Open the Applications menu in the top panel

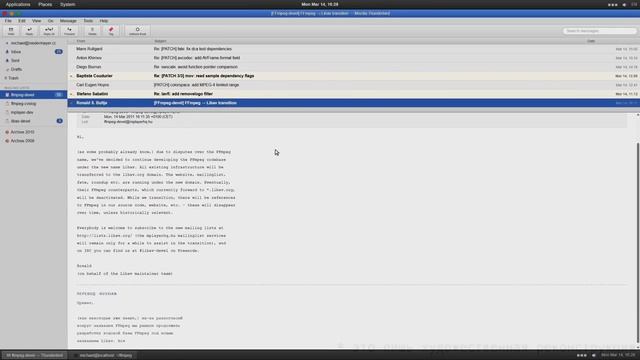18,4
